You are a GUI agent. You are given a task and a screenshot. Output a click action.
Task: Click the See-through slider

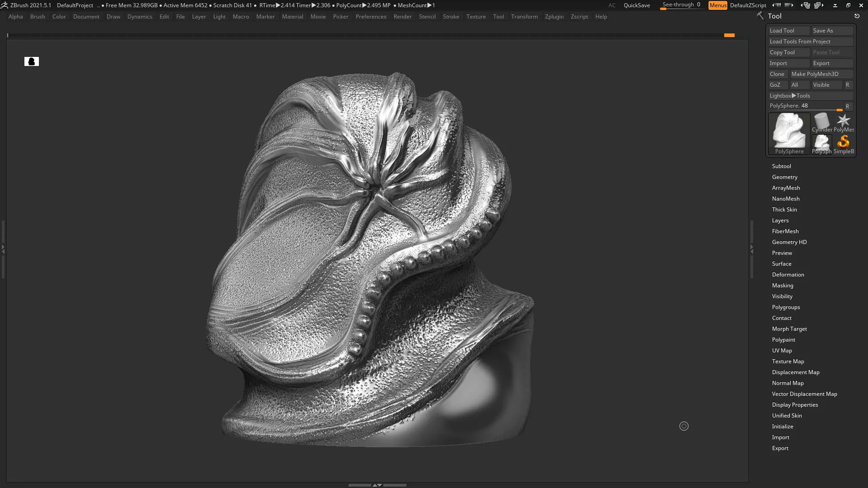point(681,5)
